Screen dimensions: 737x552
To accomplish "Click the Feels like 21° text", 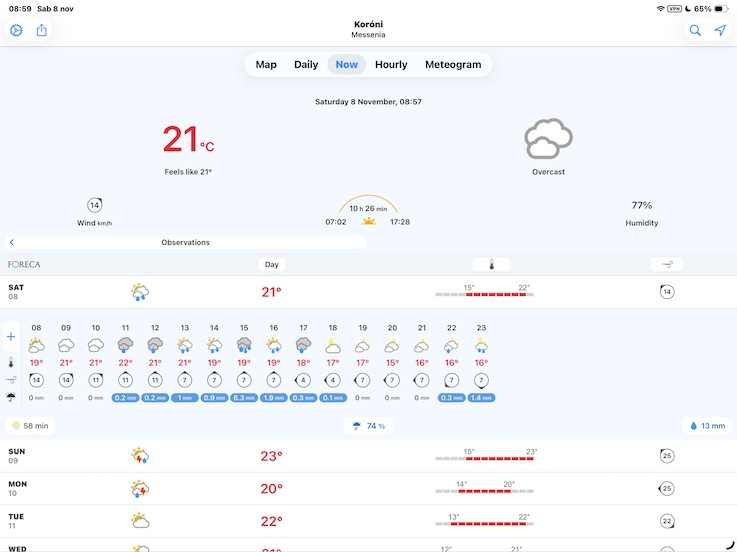I will [188, 172].
